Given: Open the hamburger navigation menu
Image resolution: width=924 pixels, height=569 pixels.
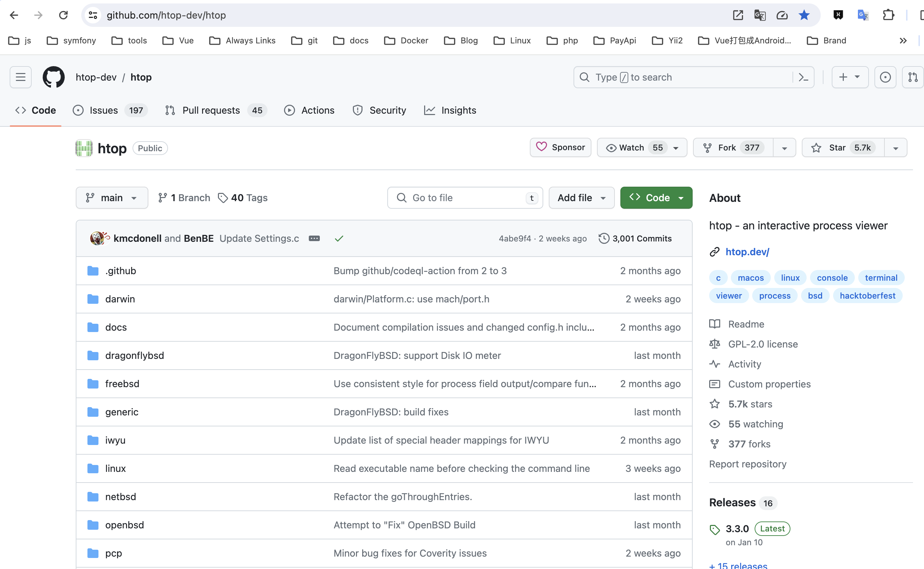Looking at the screenshot, I should [x=21, y=77].
